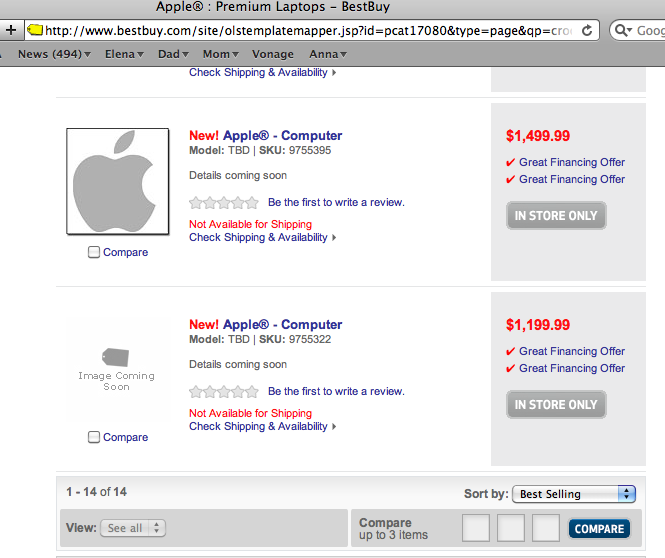665x558 pixels.
Task: Open the Dad bookmarks folder
Action: pos(173,54)
